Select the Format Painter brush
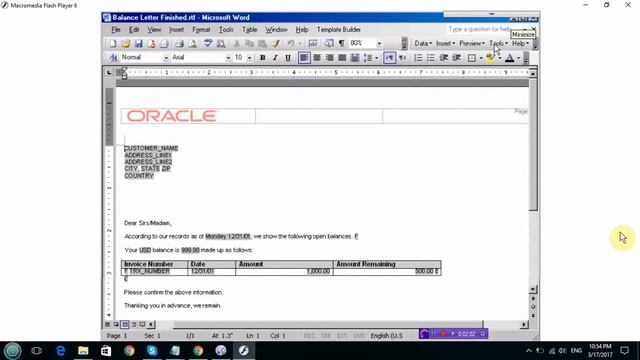This screenshot has height=360, width=640. click(x=276, y=43)
